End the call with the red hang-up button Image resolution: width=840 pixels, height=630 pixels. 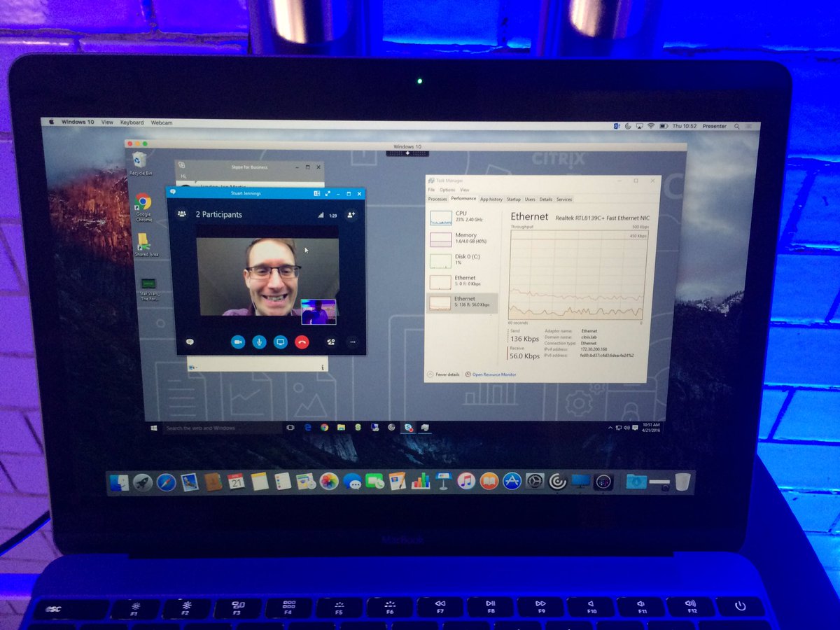coord(302,342)
